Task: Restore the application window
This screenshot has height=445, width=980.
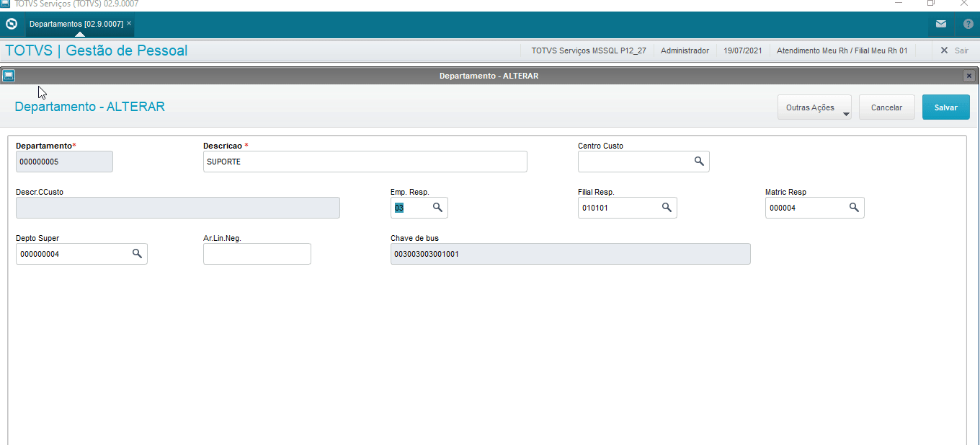Action: coord(931,4)
